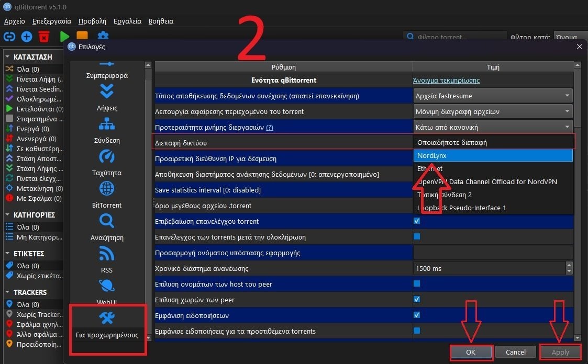Viewport: 588px width, 364px height.
Task: Click the Apply button
Action: (560, 352)
